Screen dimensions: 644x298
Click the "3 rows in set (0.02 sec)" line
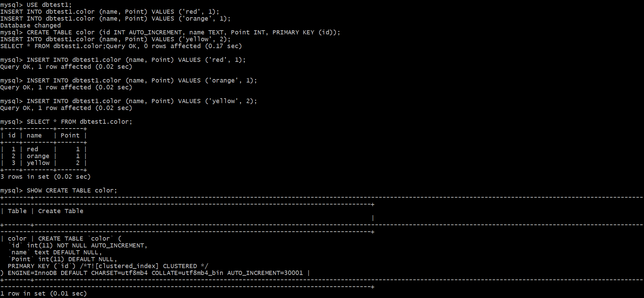tap(45, 177)
